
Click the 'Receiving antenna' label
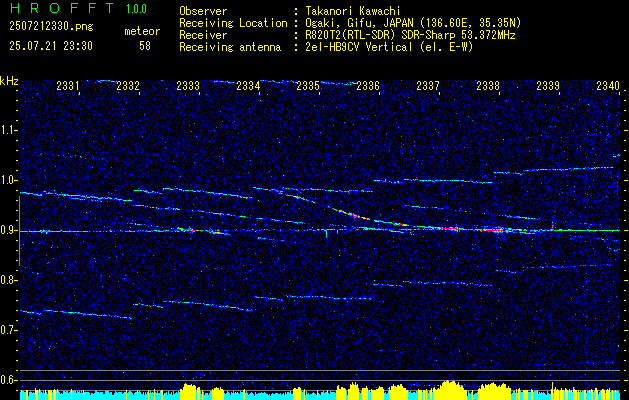click(x=230, y=47)
